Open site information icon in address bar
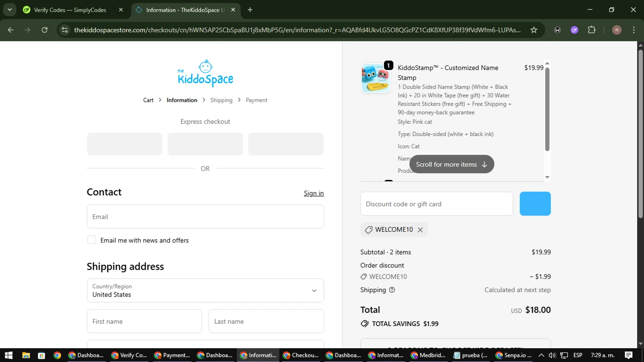Image resolution: width=644 pixels, height=362 pixels. [65, 30]
